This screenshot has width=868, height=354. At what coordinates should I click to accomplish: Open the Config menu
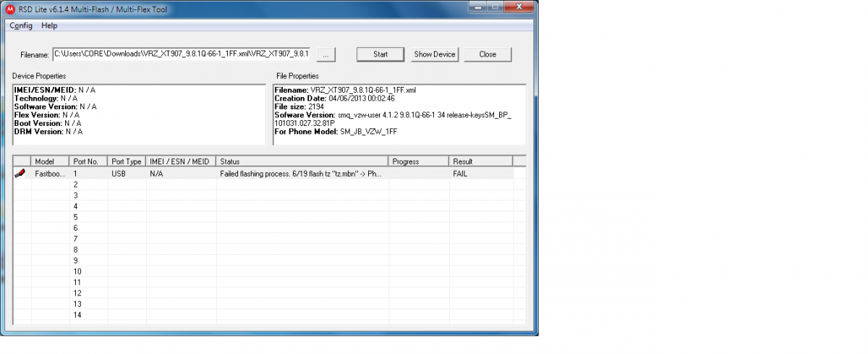(21, 26)
